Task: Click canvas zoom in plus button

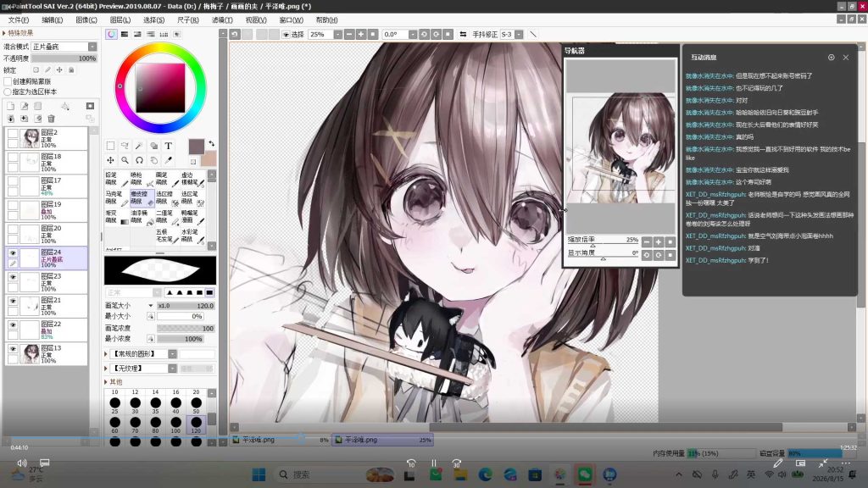Action: [361, 34]
